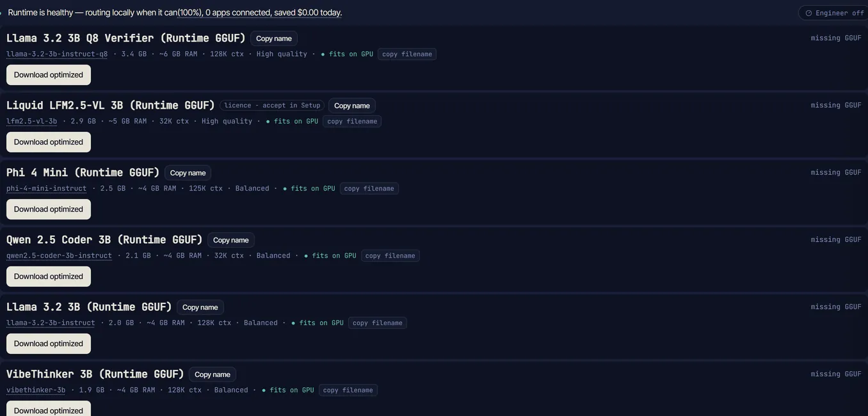Copy name of Phi 4 Mini
The width and height of the screenshot is (868, 416).
188,173
